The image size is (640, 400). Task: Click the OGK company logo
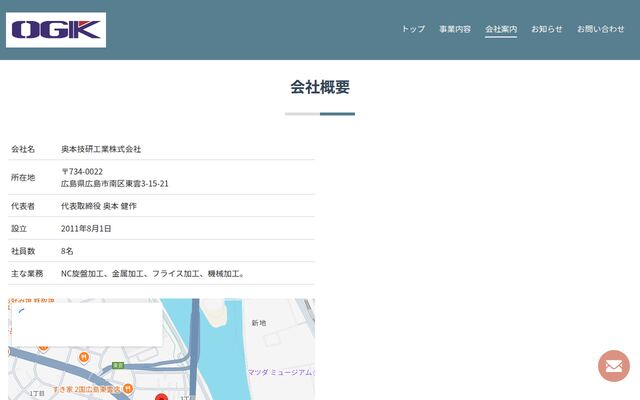tap(56, 30)
